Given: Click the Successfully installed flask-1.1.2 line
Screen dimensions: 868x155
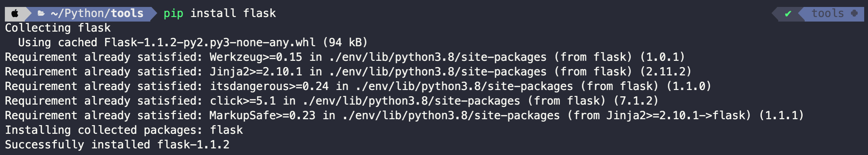Looking at the screenshot, I should click(117, 145).
